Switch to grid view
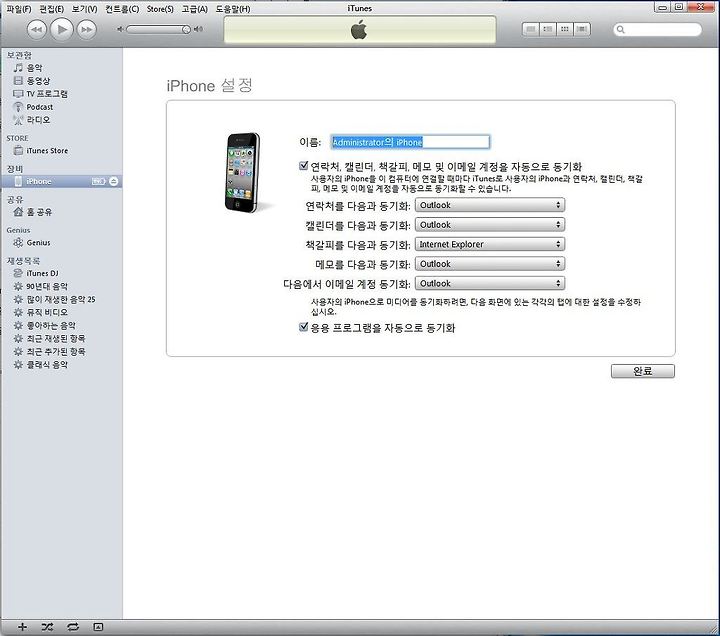Screen dimensions: 720x636 coord(565,29)
